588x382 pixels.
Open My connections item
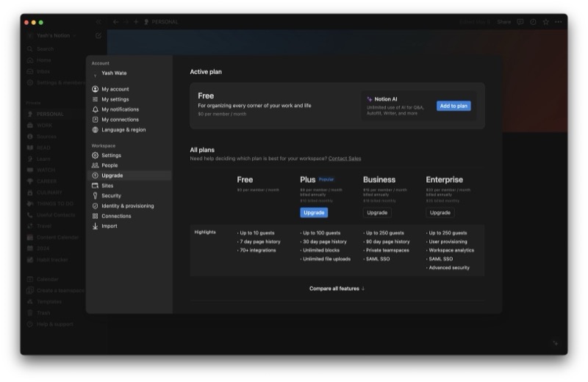pyautogui.click(x=120, y=120)
